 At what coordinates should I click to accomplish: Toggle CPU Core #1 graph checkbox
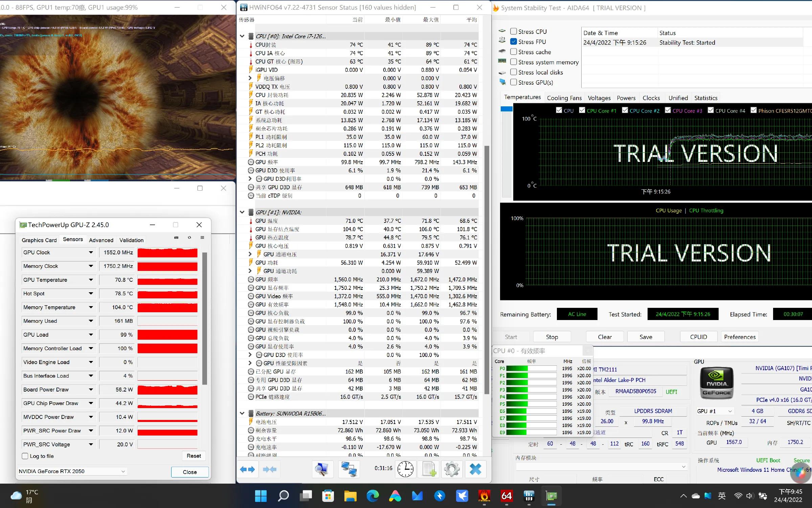(582, 110)
